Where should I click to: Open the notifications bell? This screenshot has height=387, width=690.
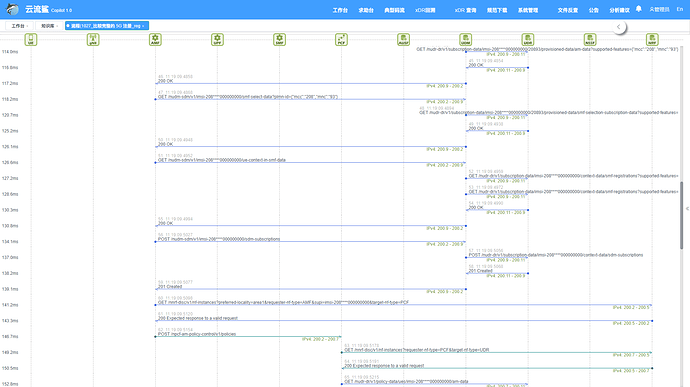639,9
